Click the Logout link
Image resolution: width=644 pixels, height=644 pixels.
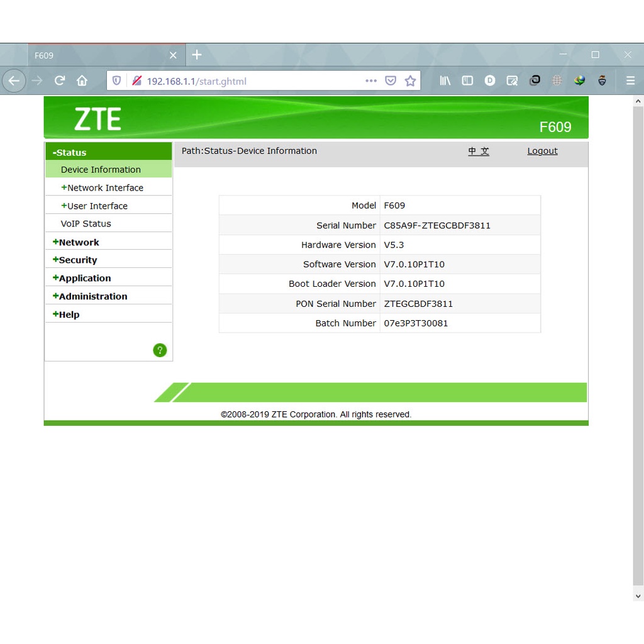point(542,151)
